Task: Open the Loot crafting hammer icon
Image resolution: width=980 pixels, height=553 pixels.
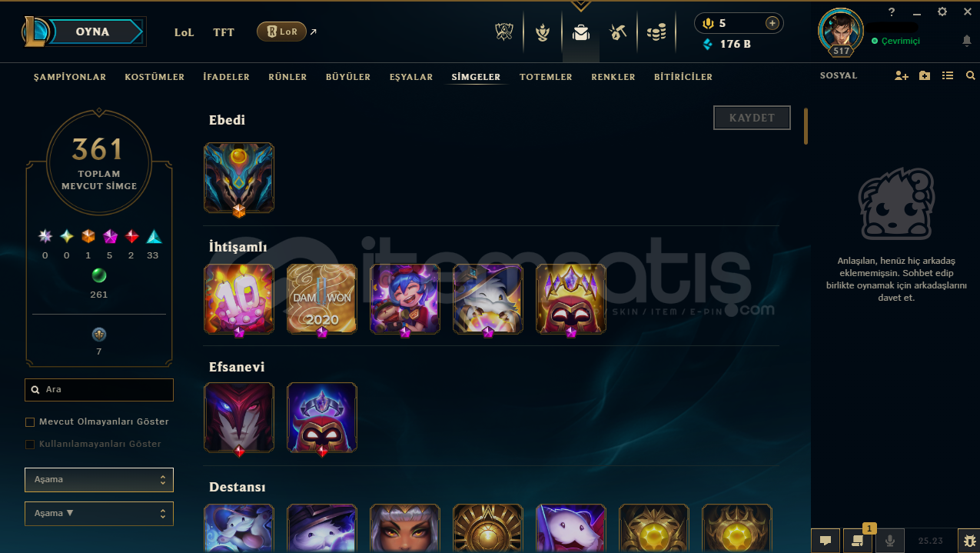Action: 617,32
